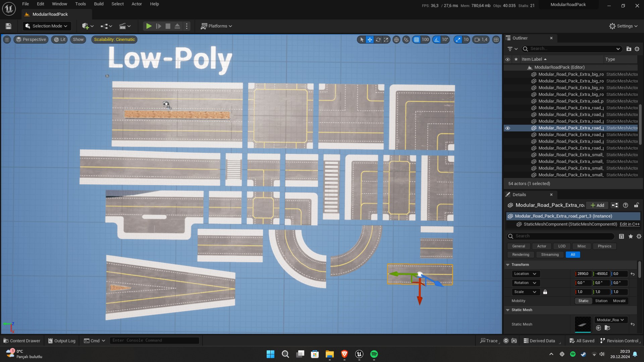Open grid snap size value 100
Screen dimensions: 644x362
coord(425,40)
